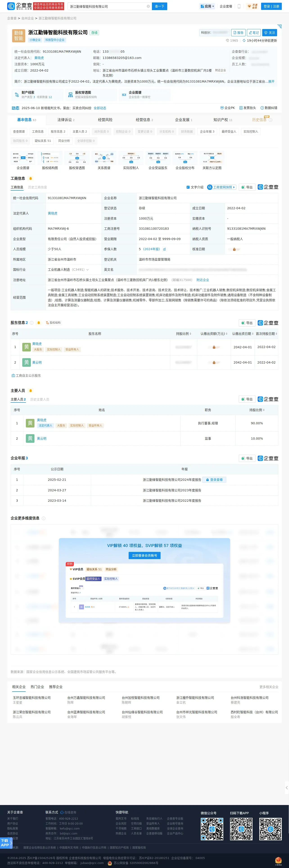This screenshot has width=289, height=868.
Task: Open the 工商官网快照 dropdown
Action: tap(221, 187)
